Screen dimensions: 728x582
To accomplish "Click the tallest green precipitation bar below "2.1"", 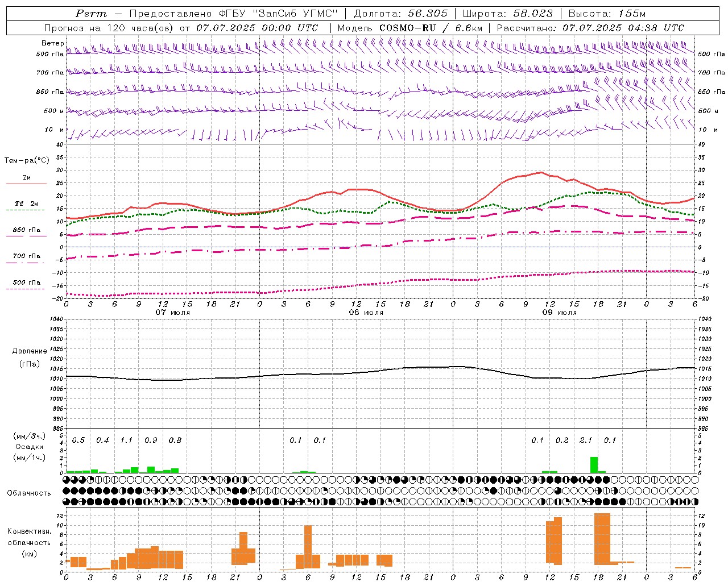I will [594, 465].
